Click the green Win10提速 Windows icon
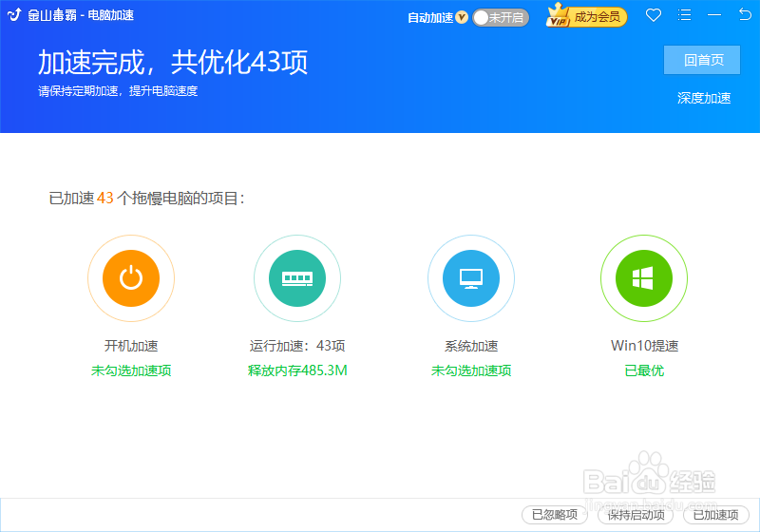The width and height of the screenshot is (760, 532). [644, 278]
